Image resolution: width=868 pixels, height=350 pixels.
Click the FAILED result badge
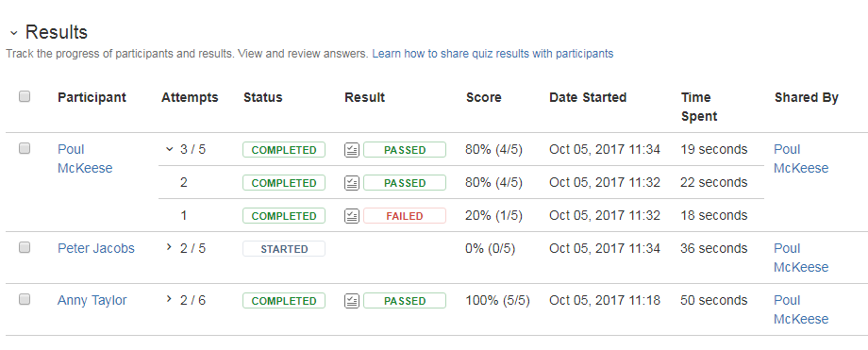pos(405,216)
